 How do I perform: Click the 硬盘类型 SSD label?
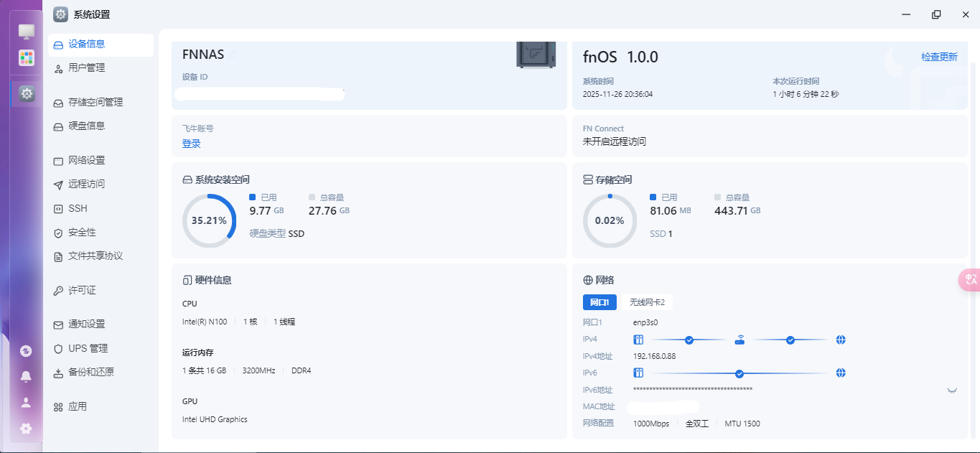click(x=276, y=233)
